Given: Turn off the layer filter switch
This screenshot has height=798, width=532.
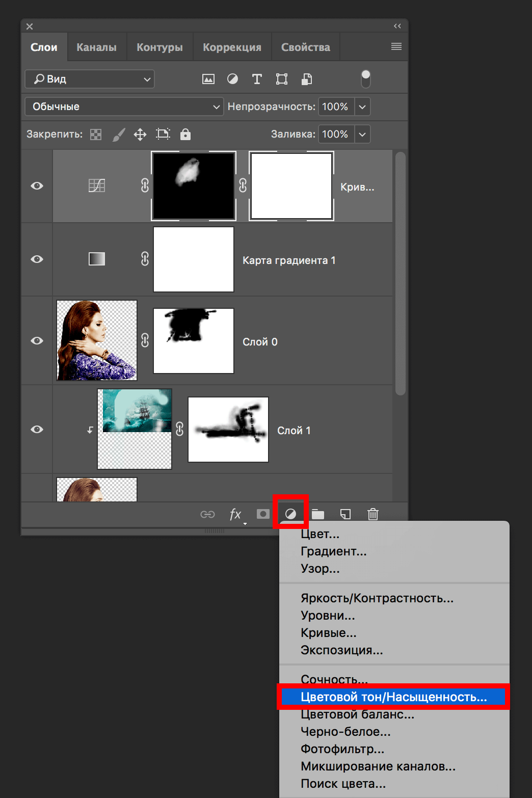Looking at the screenshot, I should coord(365,79).
